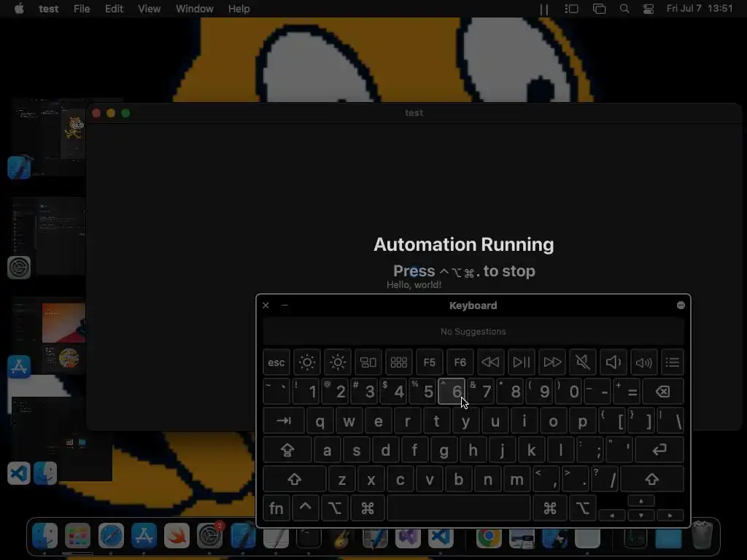The height and width of the screenshot is (560, 747).
Task: Open Google Chrome from the Dock
Action: click(x=489, y=536)
